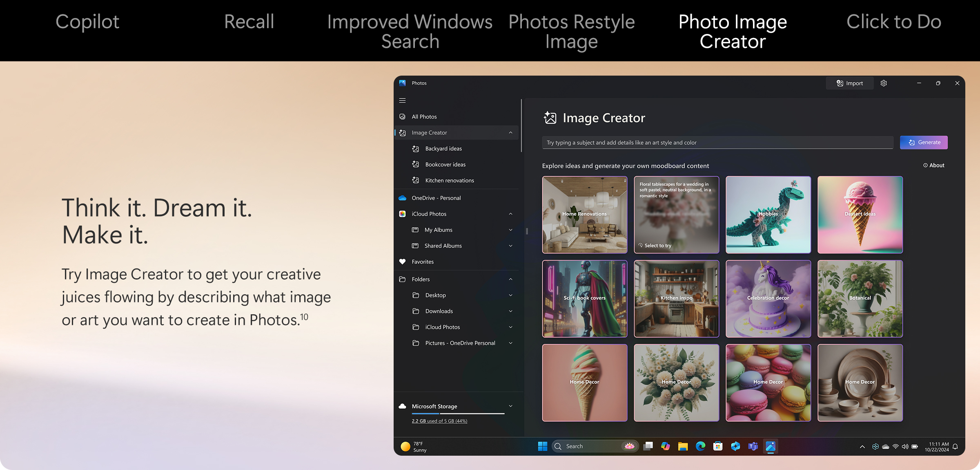Expand Shared Albums chevron
This screenshot has height=470, width=980.
(x=510, y=246)
